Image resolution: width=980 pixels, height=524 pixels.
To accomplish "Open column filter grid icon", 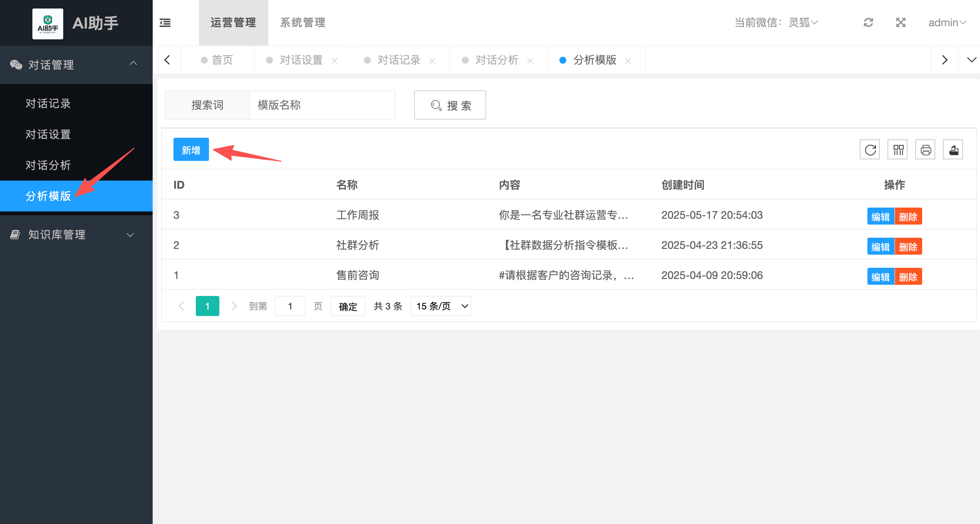I will pyautogui.click(x=898, y=150).
